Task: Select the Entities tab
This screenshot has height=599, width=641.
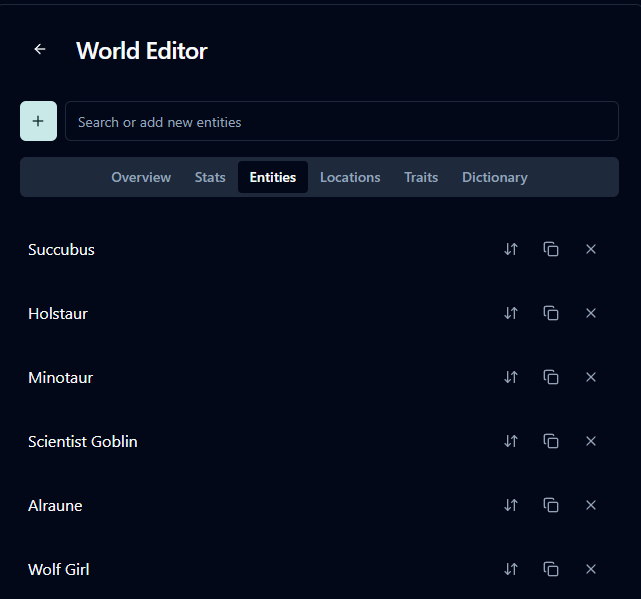Action: 273,177
